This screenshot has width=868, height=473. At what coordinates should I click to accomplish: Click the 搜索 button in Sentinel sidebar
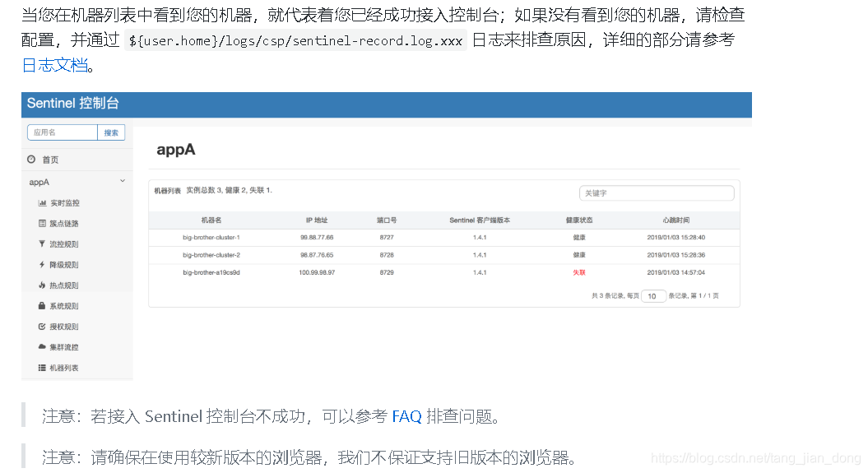(x=111, y=132)
